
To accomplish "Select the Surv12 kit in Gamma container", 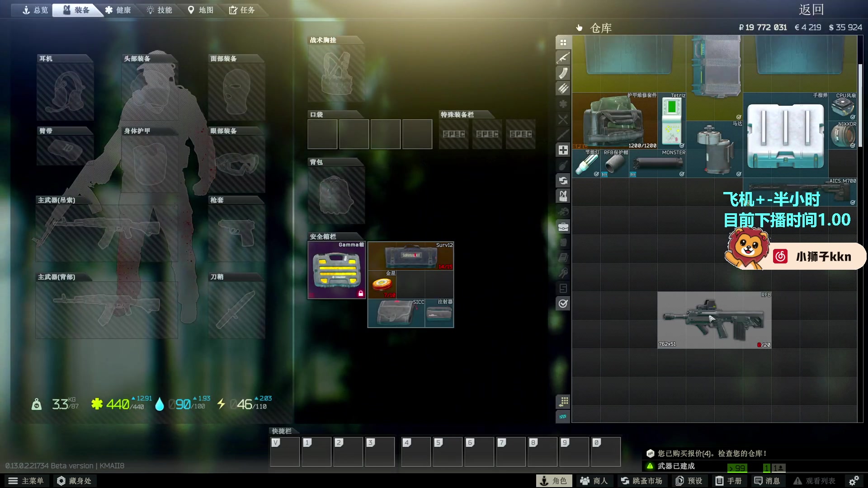I will tap(410, 256).
